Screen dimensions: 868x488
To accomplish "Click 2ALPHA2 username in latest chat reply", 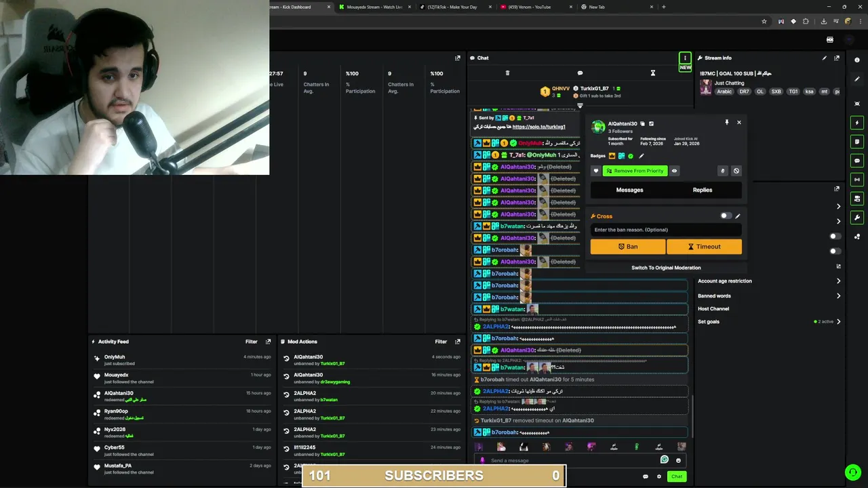I will (496, 409).
